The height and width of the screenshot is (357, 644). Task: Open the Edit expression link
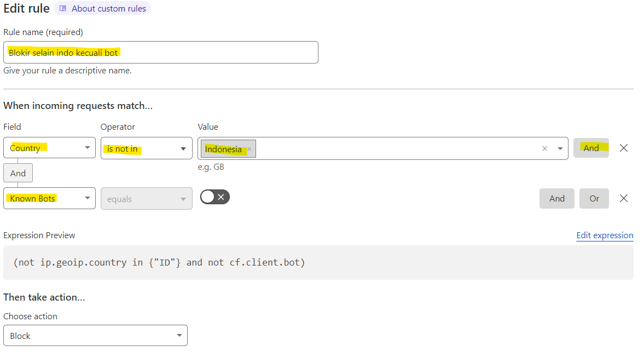(x=605, y=235)
